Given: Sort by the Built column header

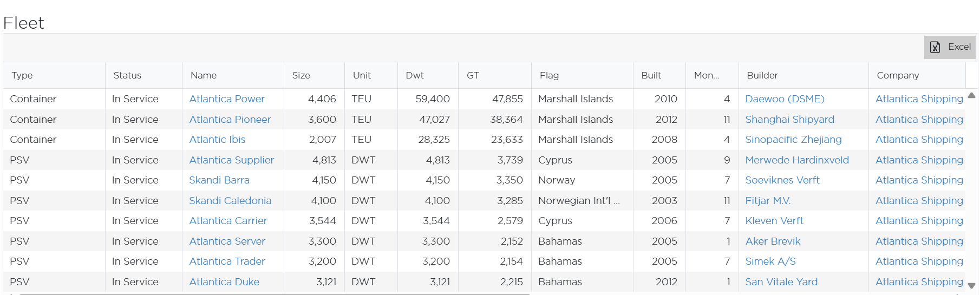Looking at the screenshot, I should pyautogui.click(x=659, y=75).
